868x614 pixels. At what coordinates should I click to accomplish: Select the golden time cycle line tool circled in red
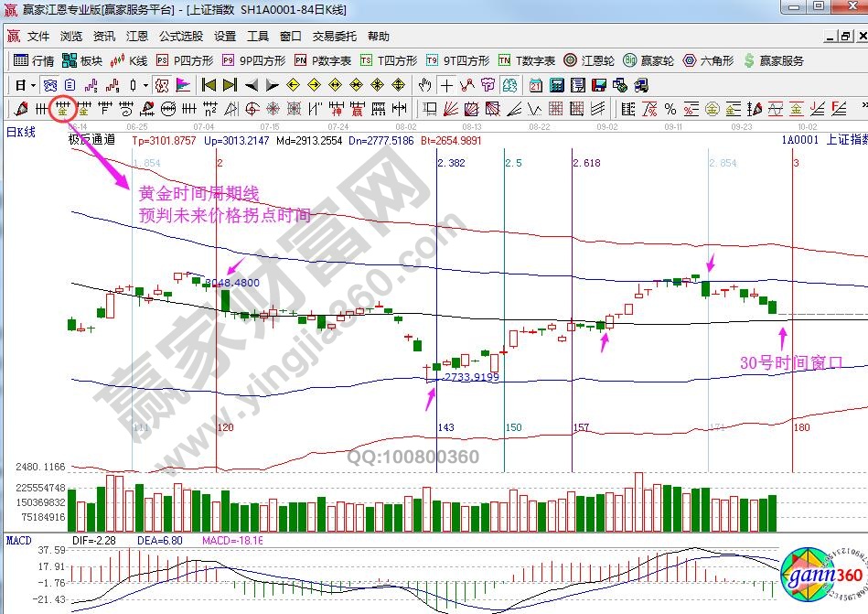tap(62, 110)
